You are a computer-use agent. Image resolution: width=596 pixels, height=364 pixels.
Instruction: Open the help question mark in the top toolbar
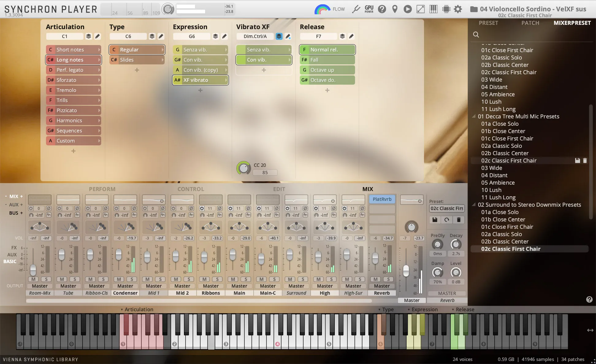click(382, 9)
